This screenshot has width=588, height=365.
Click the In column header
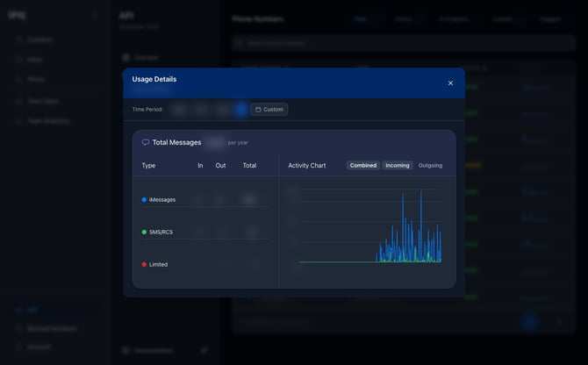pos(200,165)
